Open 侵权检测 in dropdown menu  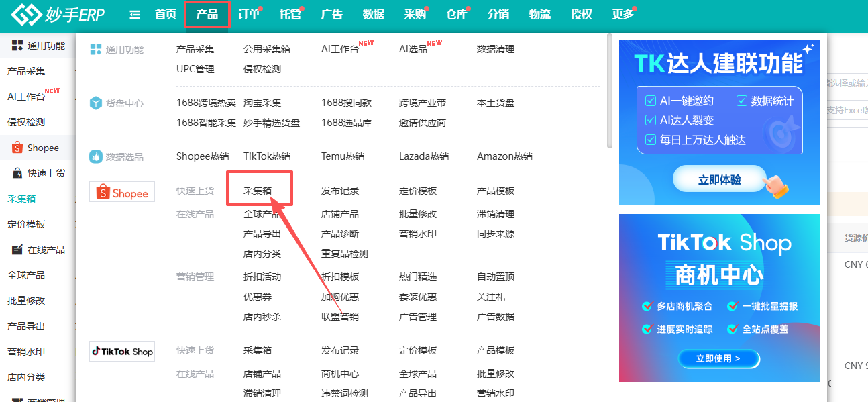[x=262, y=69]
